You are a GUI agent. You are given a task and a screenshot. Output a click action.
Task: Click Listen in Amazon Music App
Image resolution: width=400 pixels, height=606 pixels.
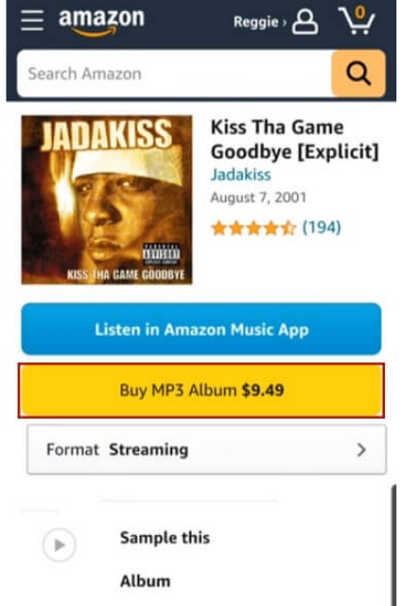[x=201, y=329]
